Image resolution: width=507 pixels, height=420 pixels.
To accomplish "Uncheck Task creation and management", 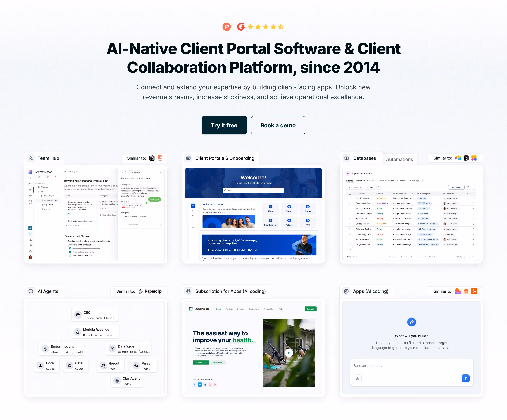I will coord(70,248).
